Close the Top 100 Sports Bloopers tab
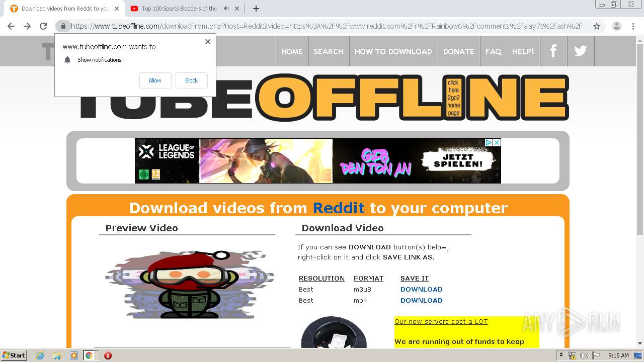This screenshot has width=644, height=362. 237,9
